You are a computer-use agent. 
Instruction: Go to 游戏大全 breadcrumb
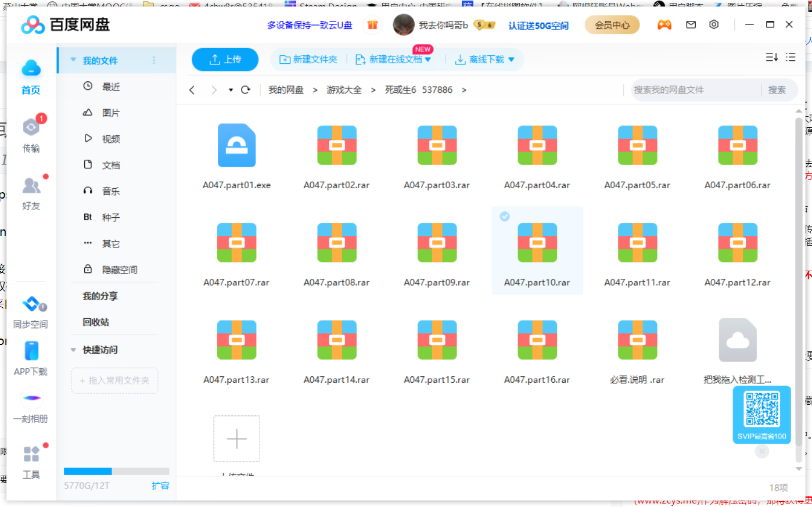[344, 90]
